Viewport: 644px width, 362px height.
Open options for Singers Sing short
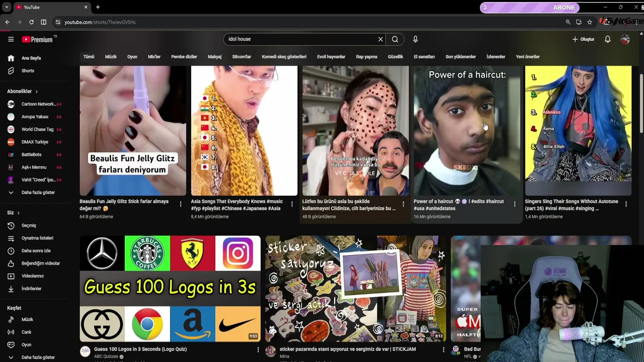click(x=626, y=204)
